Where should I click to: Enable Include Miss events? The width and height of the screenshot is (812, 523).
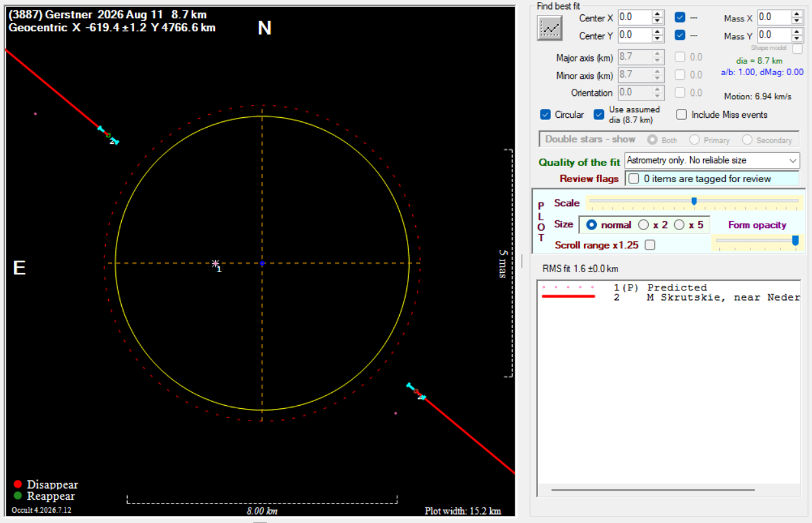[682, 115]
